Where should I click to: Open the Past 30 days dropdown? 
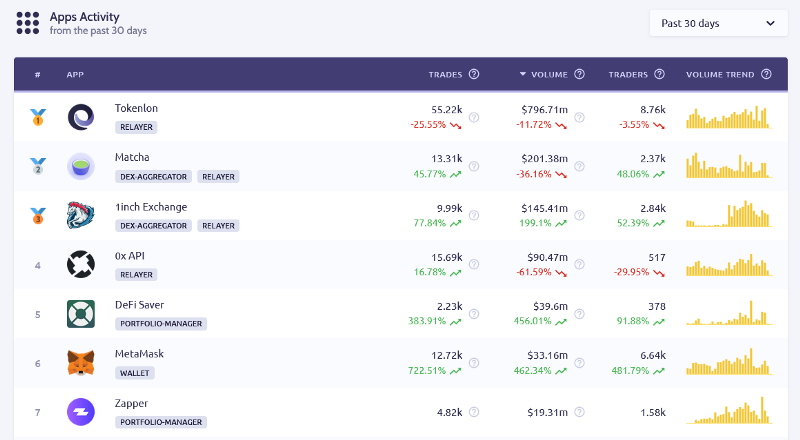pyautogui.click(x=718, y=23)
